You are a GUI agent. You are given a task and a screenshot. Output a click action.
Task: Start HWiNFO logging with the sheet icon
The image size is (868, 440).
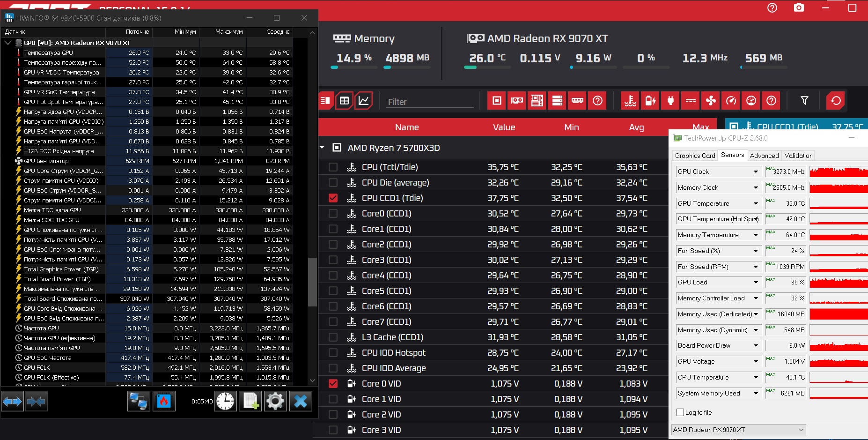pyautogui.click(x=250, y=401)
